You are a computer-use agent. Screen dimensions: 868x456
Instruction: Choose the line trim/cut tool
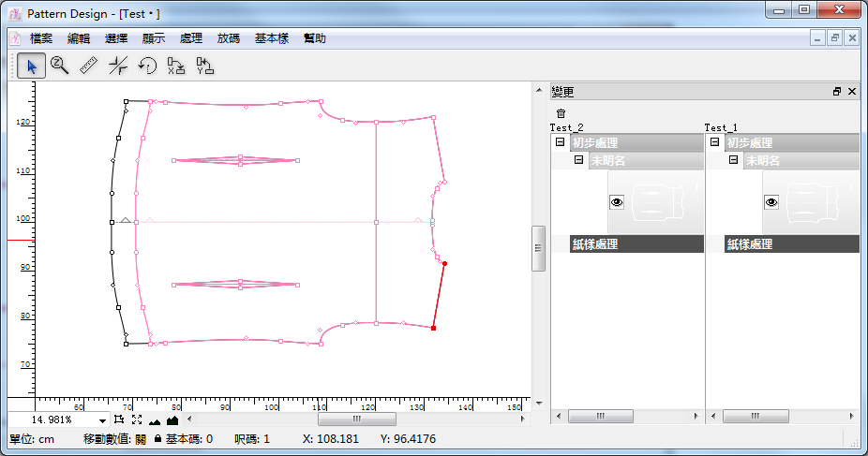[x=118, y=66]
